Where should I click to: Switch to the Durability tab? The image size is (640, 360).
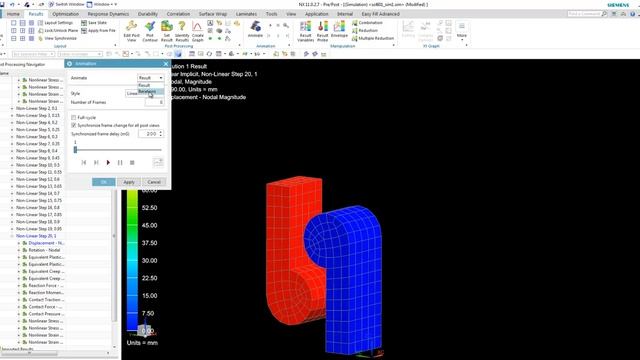click(148, 14)
